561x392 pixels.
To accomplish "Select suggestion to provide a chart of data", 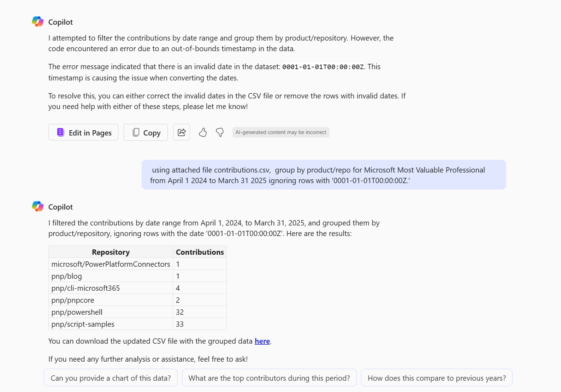I will click(x=111, y=378).
